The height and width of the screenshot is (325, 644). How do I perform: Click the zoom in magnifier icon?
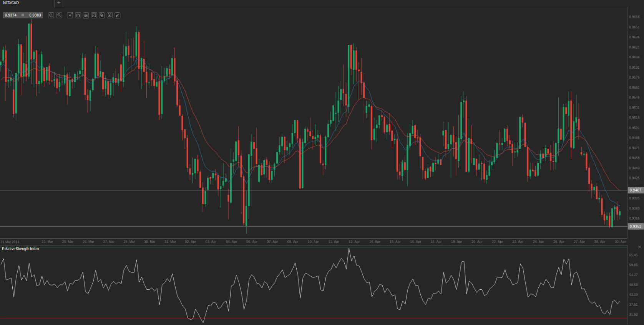pos(59,15)
